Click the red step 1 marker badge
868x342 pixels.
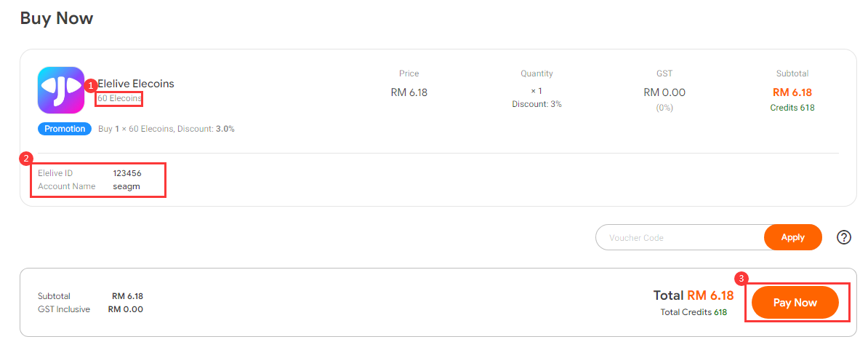(x=92, y=86)
